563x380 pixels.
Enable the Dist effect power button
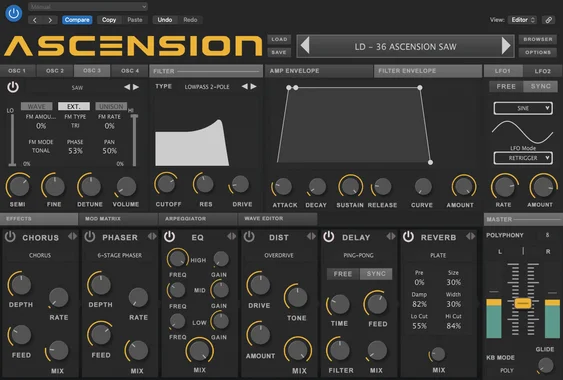249,237
